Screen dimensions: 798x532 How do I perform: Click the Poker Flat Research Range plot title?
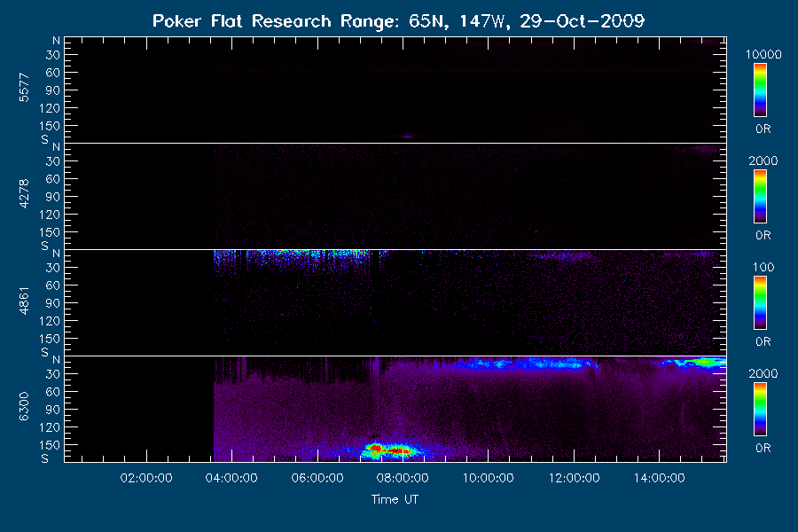398,21
